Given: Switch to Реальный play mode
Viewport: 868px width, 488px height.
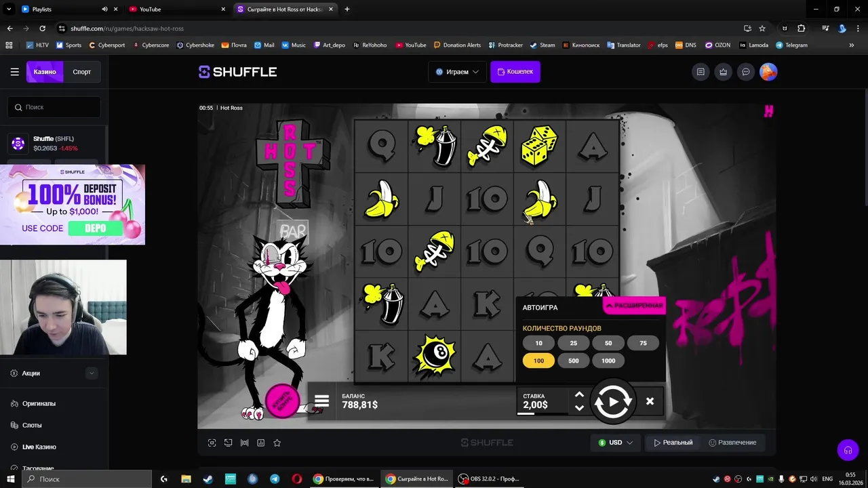Looking at the screenshot, I should point(673,443).
